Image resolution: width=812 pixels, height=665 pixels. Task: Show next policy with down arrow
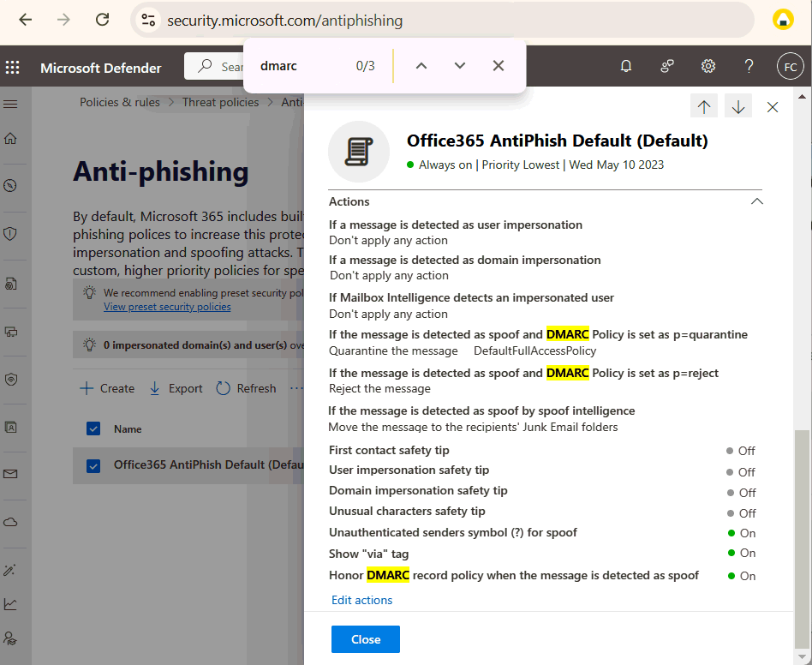738,106
